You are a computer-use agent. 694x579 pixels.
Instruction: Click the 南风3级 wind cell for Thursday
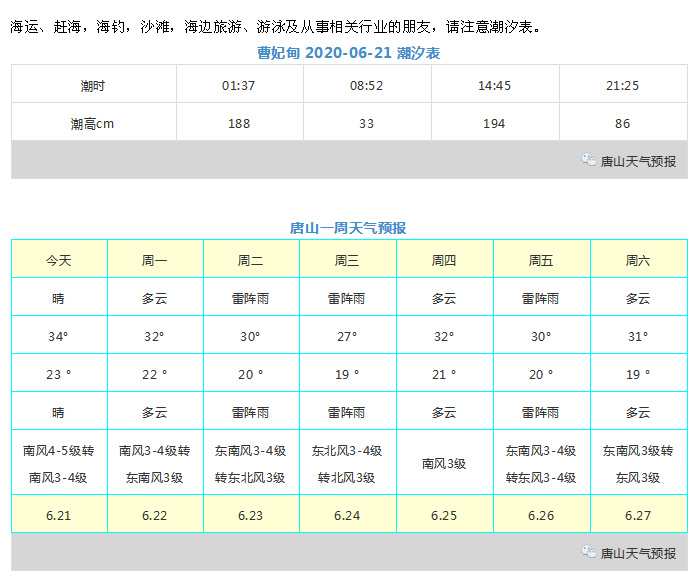pos(444,464)
